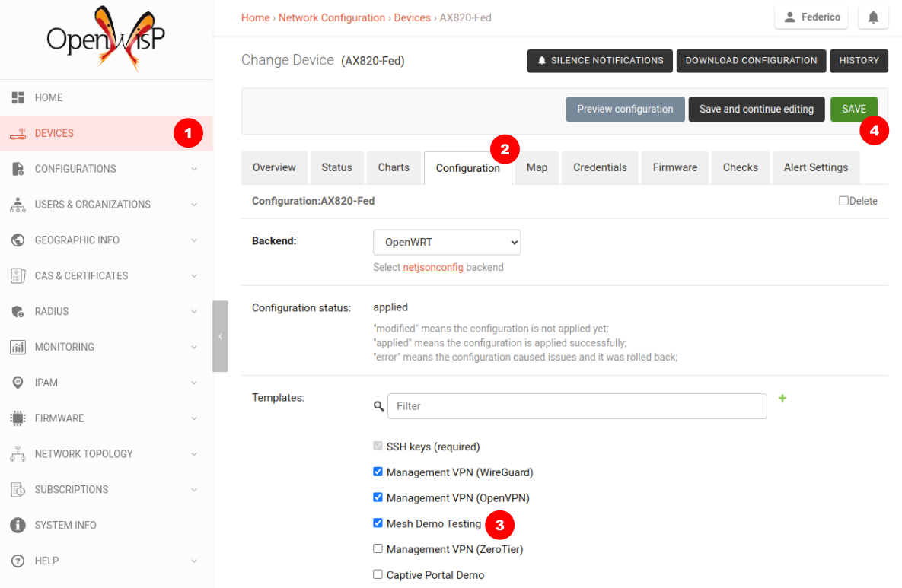
Task: Click the Preview configuration button
Action: pyautogui.click(x=625, y=109)
